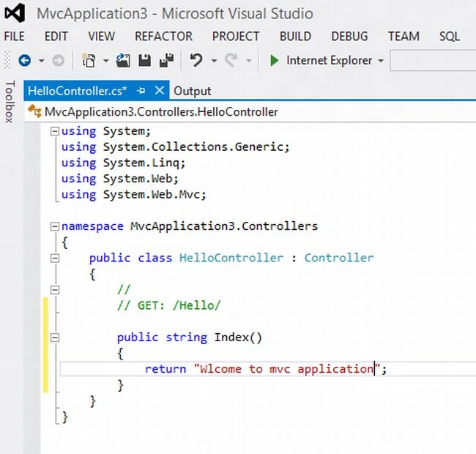
Task: Open the BUILD menu
Action: pos(295,37)
